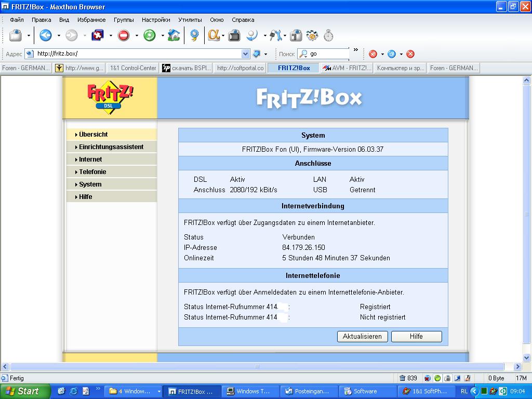Open Internet Explorer from Quick Launch
532x399 pixels.
(x=73, y=391)
